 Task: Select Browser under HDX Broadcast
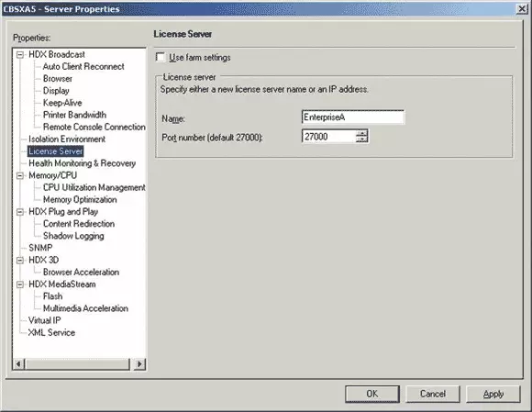coord(58,79)
